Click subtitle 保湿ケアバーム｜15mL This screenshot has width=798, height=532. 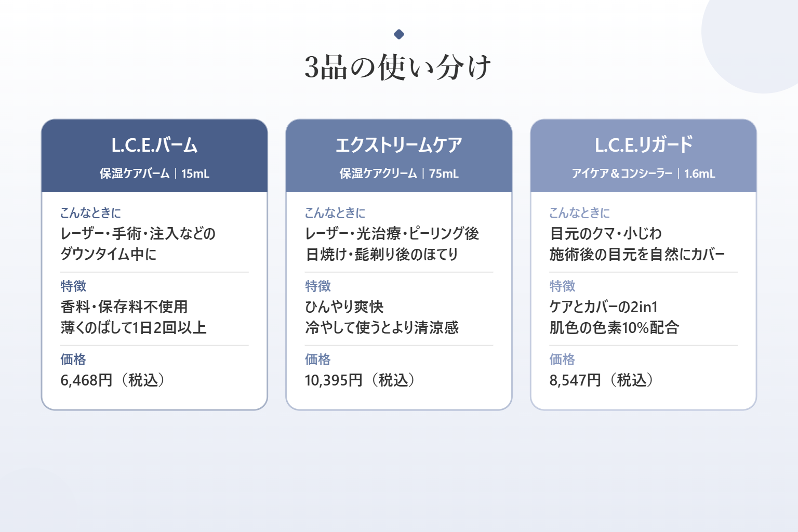point(154,174)
